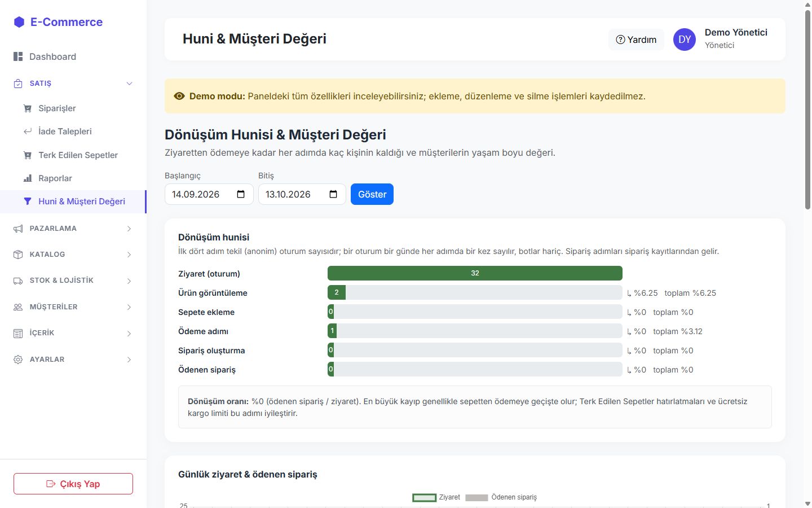Expand the MÜŞTERİLER section chevron

(129, 307)
